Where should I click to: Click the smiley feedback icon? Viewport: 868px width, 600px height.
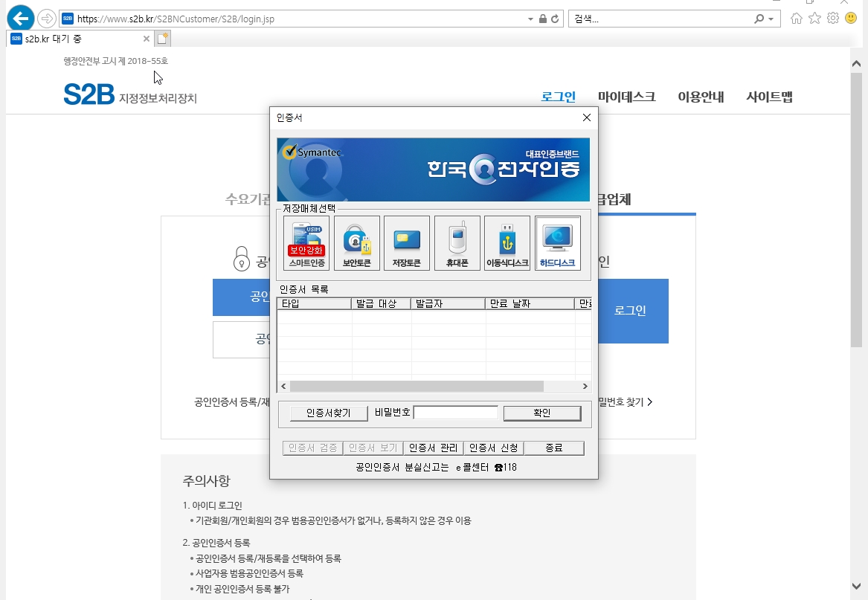click(852, 19)
